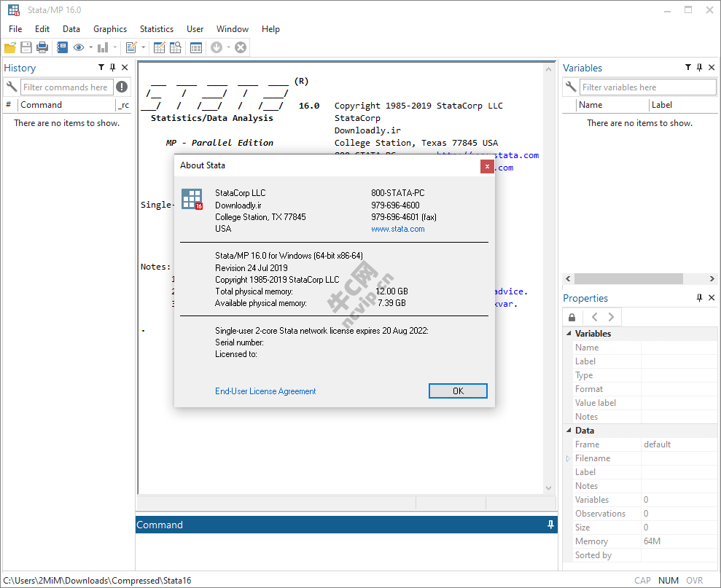Screen dimensions: 721x588
Task: Click the Graph window bar chart icon
Action: [103, 47]
